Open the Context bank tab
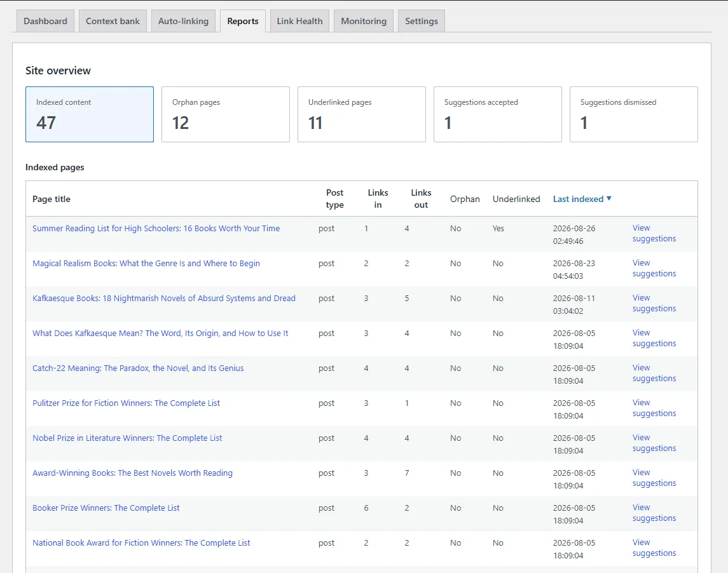Viewport: 728px width, 573px height. coord(113,21)
